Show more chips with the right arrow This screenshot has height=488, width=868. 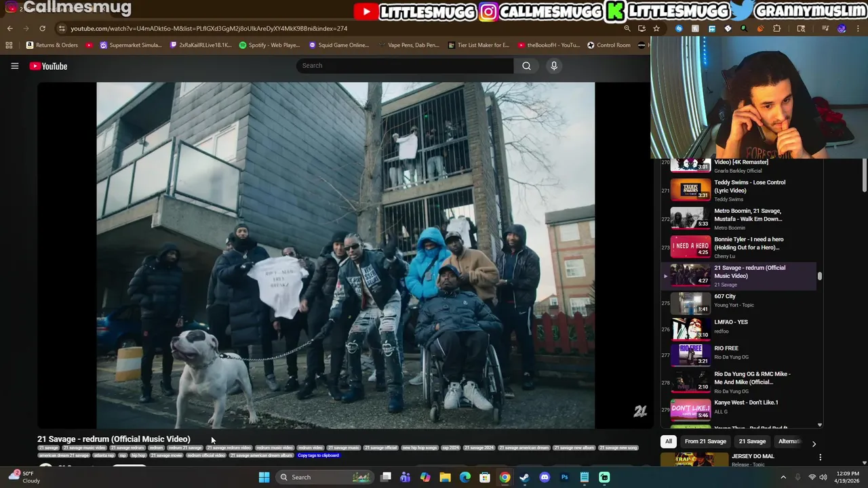point(814,444)
